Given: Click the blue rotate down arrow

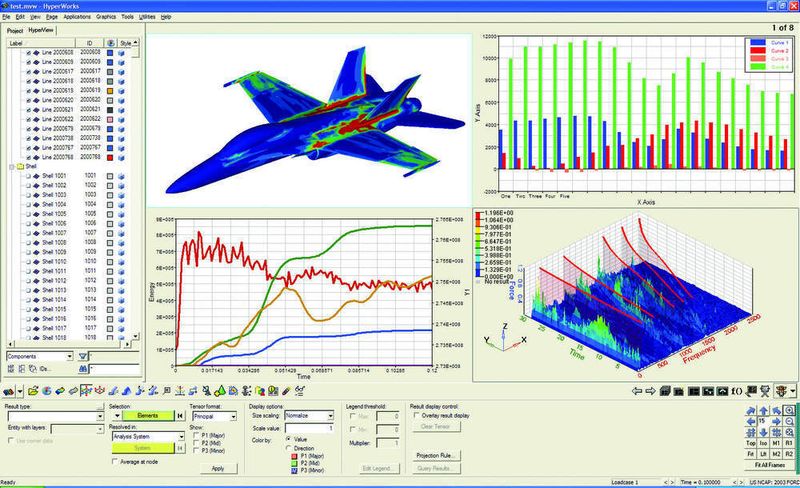Looking at the screenshot, I should coord(764,433).
